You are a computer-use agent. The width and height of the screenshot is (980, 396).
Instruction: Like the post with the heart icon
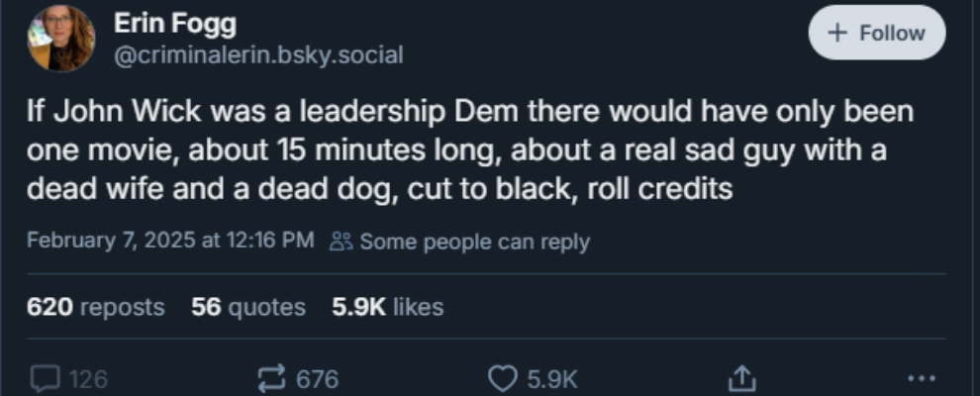pos(504,378)
